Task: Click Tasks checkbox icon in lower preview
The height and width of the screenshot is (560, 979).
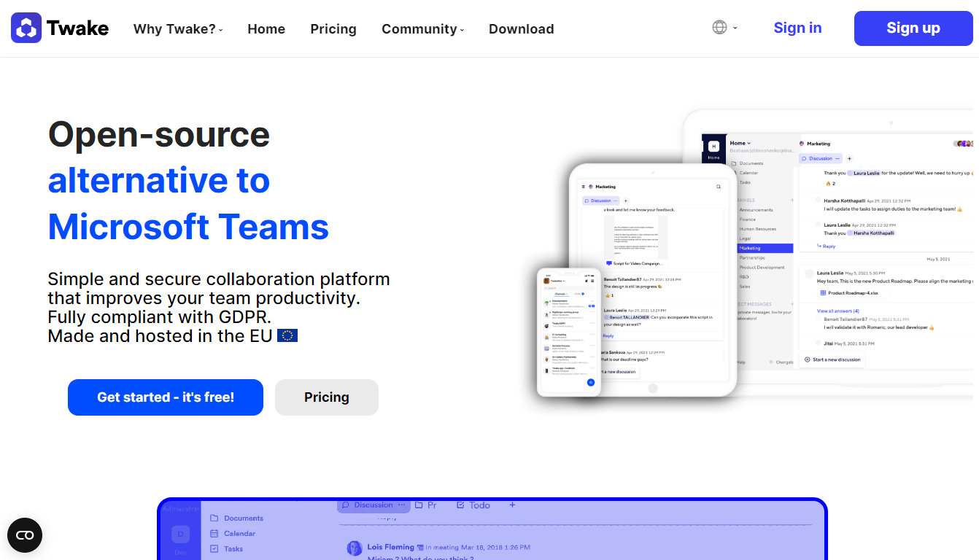Action: [x=214, y=548]
